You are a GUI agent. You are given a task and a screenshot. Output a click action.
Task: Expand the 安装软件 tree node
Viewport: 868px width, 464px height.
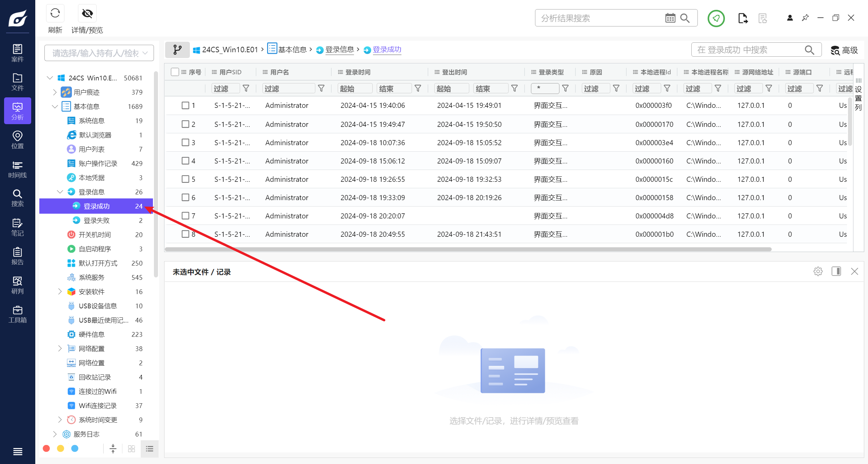[60, 292]
